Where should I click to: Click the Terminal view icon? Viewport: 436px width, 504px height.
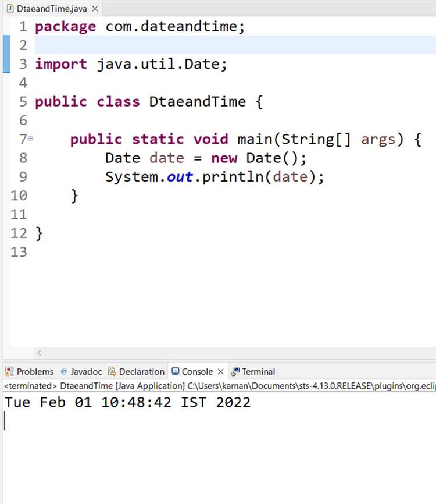pos(235,371)
